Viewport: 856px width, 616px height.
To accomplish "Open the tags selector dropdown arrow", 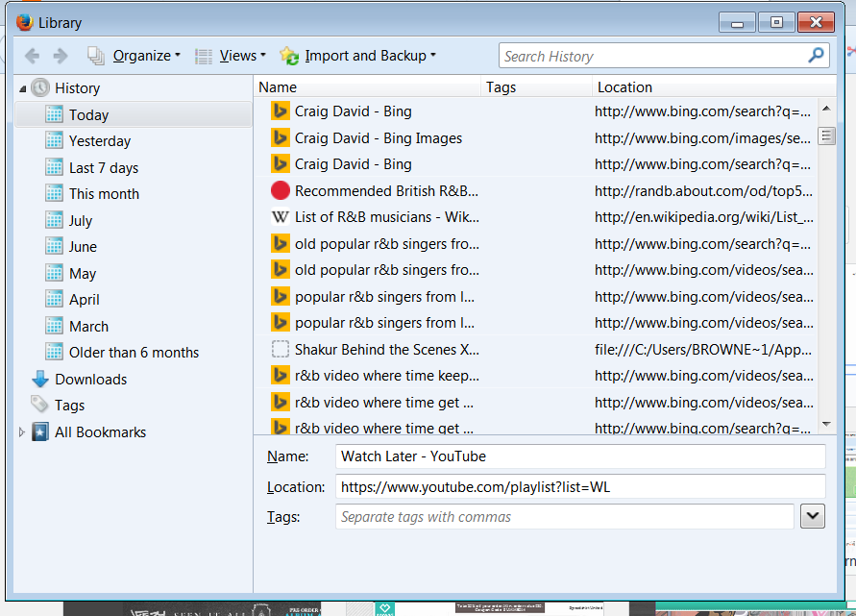I will pyautogui.click(x=813, y=517).
